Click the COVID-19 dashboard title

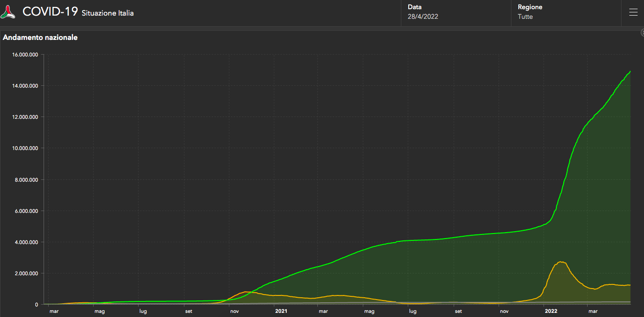50,12
